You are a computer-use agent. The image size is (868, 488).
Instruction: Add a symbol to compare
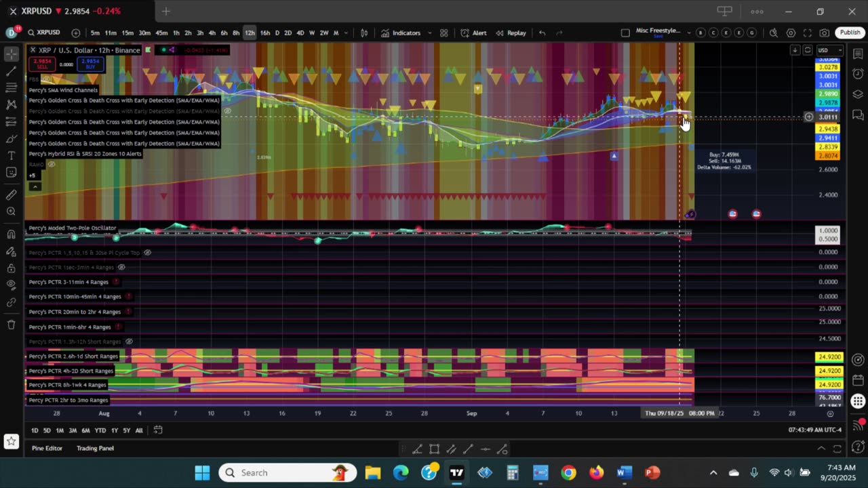tap(75, 33)
